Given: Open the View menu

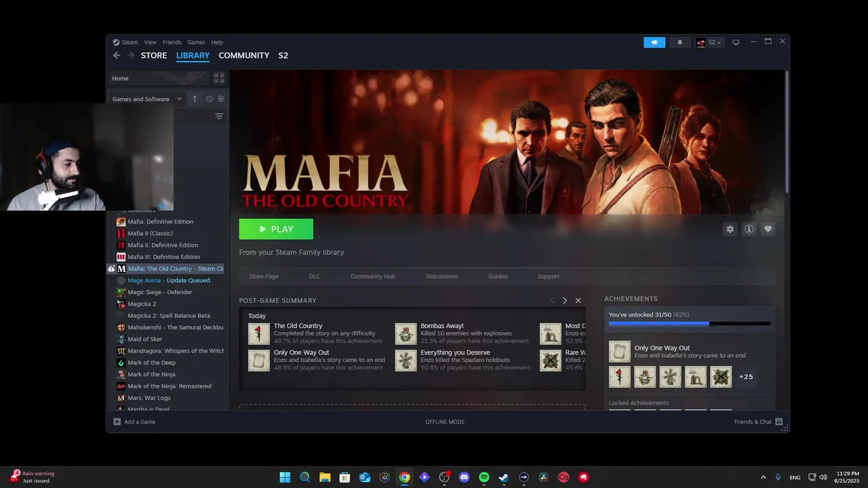Looking at the screenshot, I should pos(150,42).
